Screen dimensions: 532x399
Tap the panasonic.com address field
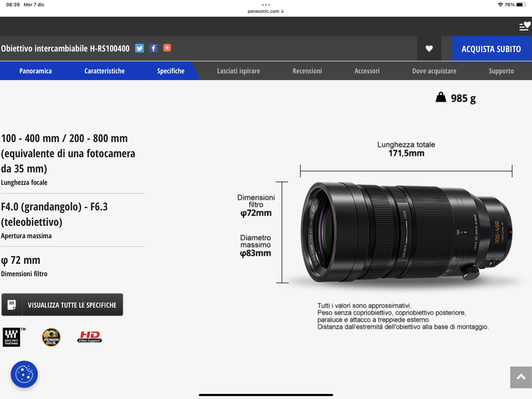coord(266,11)
